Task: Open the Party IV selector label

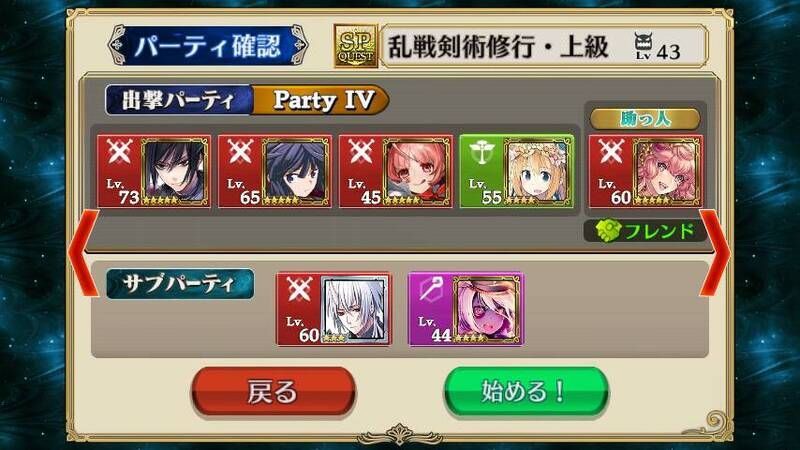Action: [x=321, y=100]
